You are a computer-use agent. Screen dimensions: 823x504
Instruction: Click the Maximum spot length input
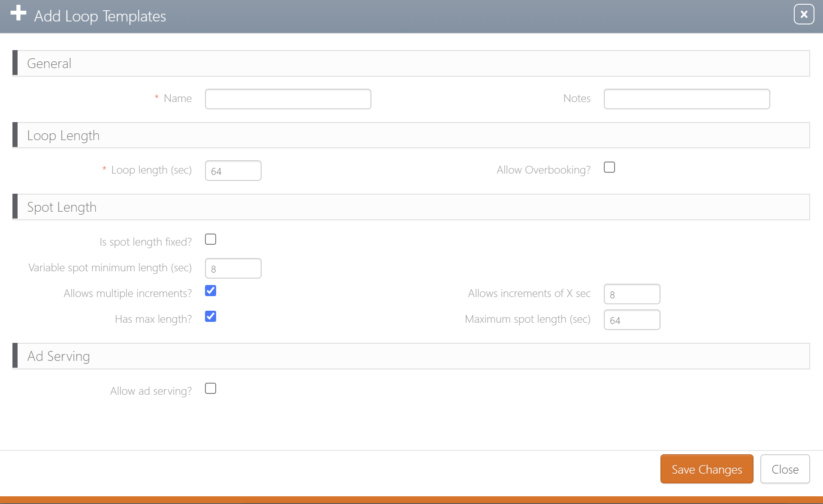[x=632, y=320]
